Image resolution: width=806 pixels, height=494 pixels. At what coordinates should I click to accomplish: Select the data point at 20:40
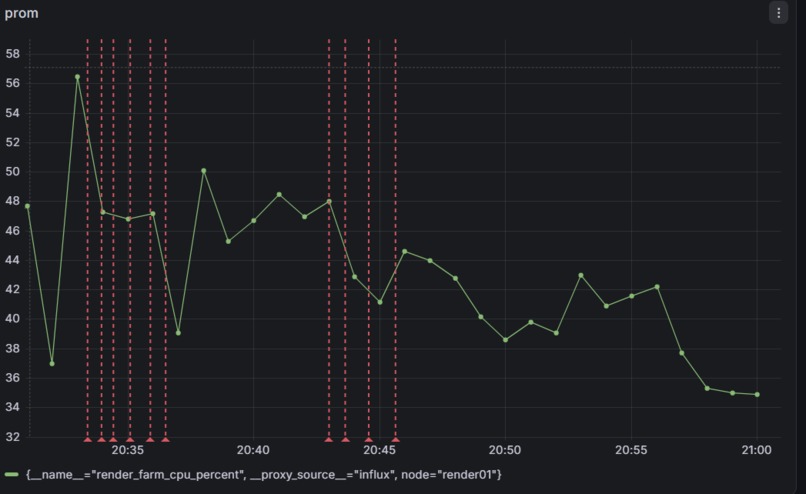pos(253,221)
